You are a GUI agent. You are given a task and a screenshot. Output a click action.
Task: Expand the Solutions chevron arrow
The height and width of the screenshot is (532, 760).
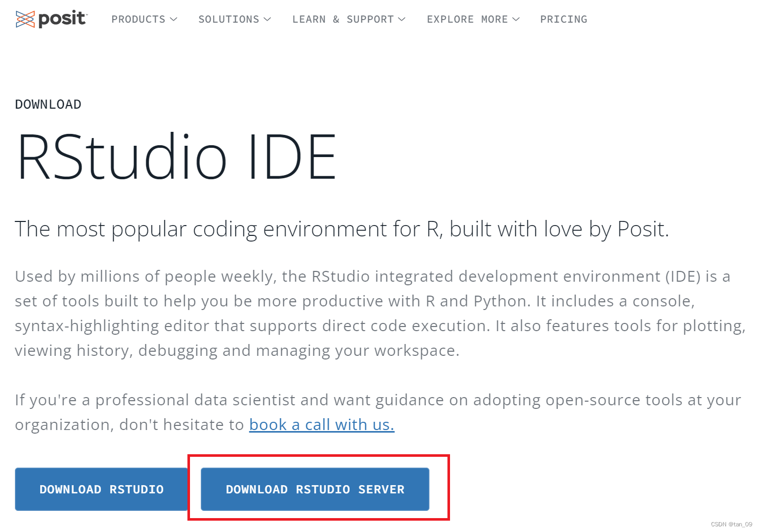coord(267,20)
